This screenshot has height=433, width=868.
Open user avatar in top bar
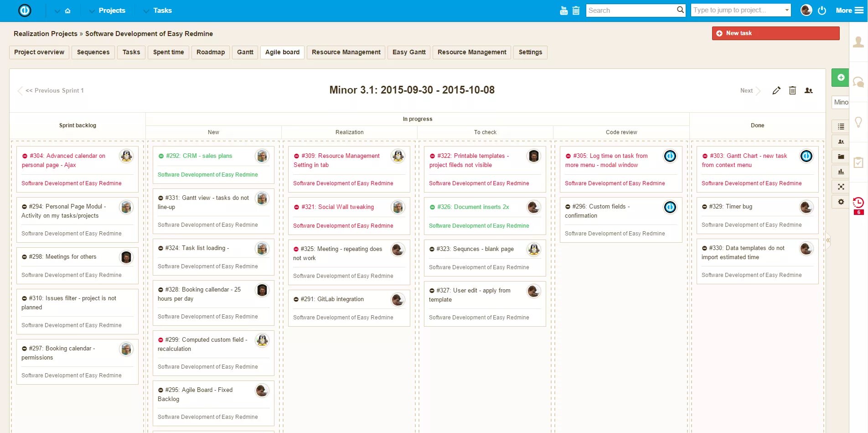pos(806,10)
